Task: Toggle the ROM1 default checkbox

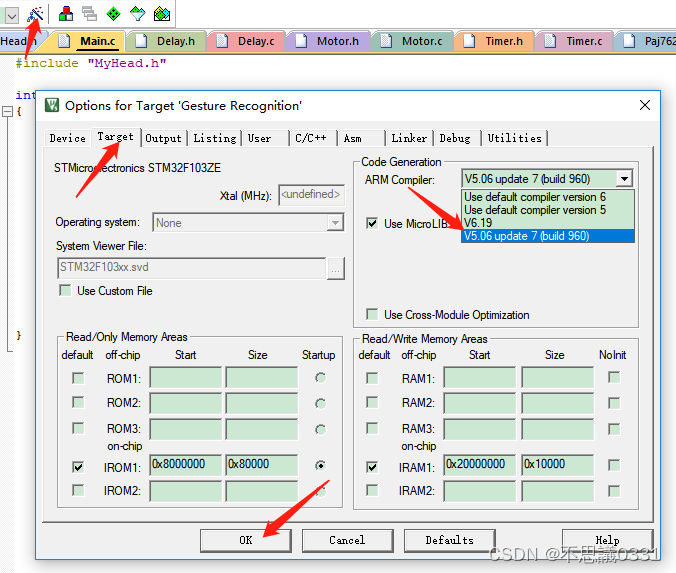Action: click(x=78, y=378)
